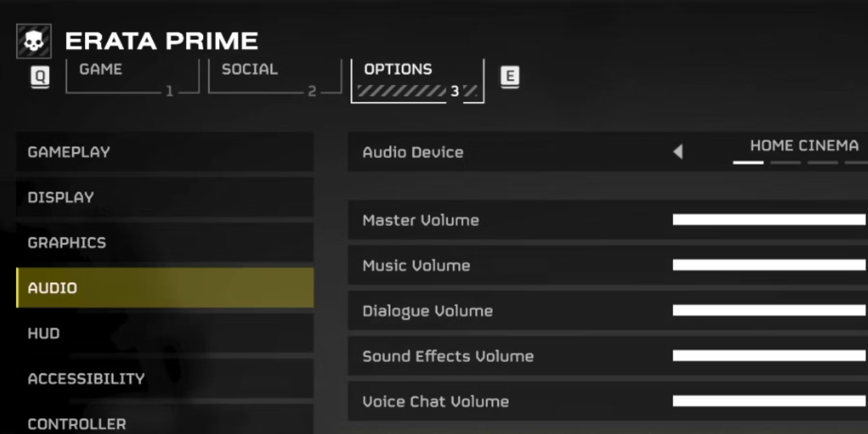The width and height of the screenshot is (868, 434).
Task: Click the skull emblem icon
Action: 34,41
